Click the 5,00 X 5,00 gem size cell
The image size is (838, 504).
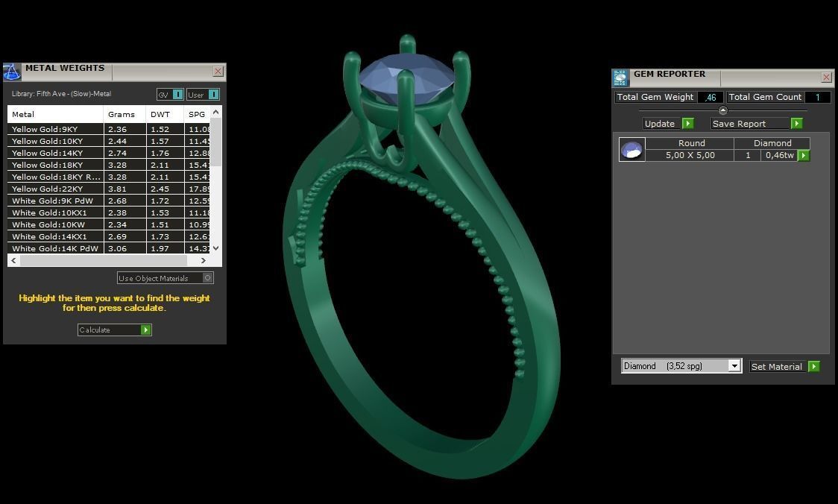click(x=690, y=156)
